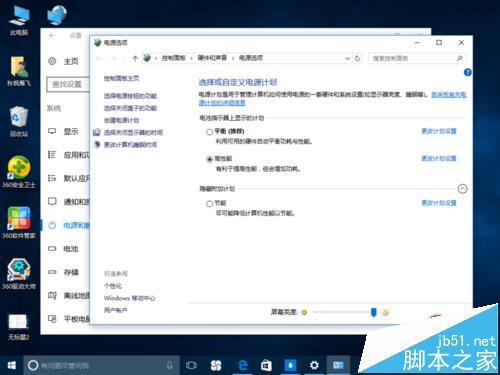The image size is (500, 375).
Task: Click the search magnifier in control panel
Action: [x=460, y=58]
